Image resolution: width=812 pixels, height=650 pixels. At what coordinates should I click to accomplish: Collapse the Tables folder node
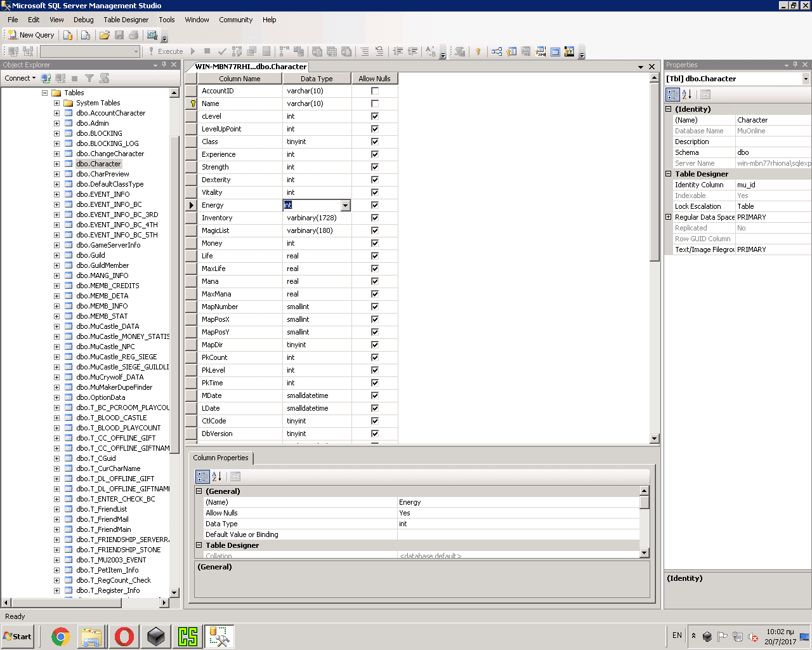(45, 93)
